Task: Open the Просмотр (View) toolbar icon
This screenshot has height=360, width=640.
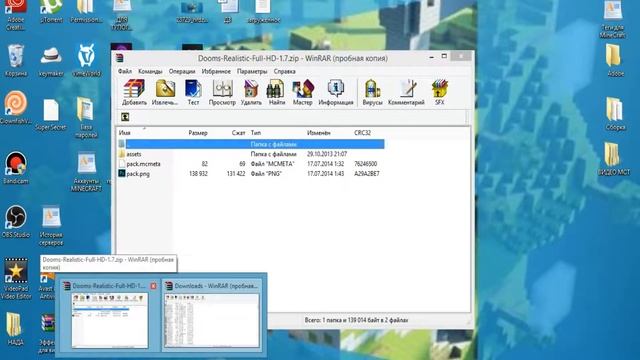Action: click(x=222, y=92)
